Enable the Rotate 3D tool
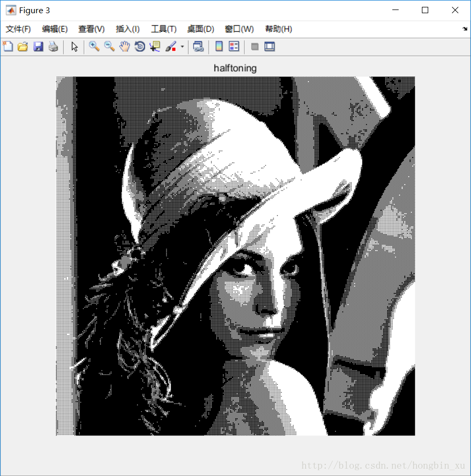Image resolution: width=471 pixels, height=476 pixels. [140, 46]
